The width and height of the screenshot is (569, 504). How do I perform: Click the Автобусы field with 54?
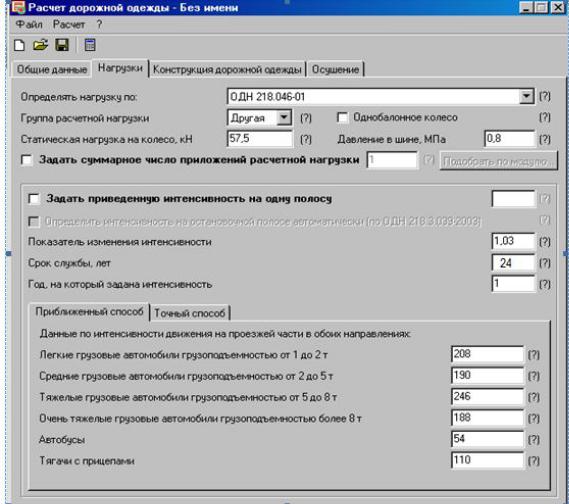pyautogui.click(x=487, y=439)
